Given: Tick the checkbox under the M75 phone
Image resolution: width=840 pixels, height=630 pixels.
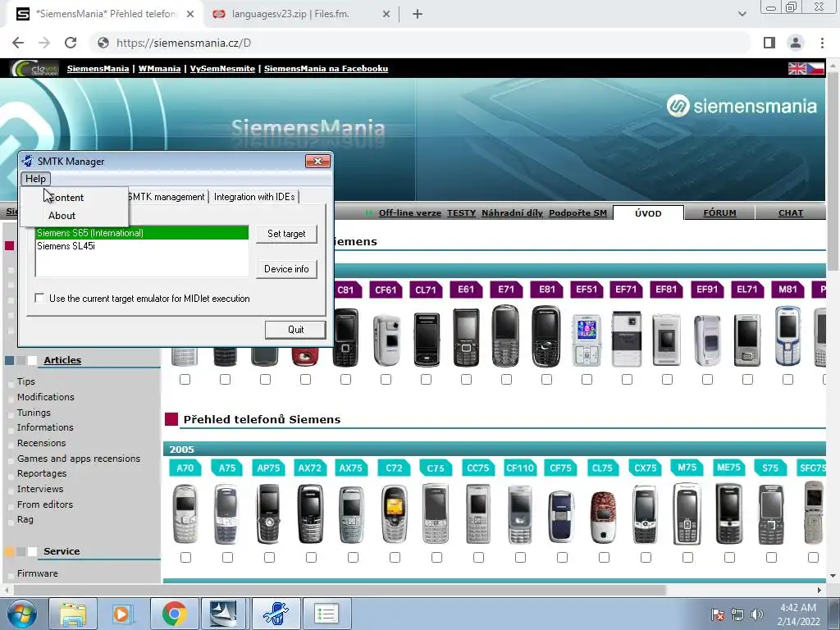Looking at the screenshot, I should (x=688, y=558).
